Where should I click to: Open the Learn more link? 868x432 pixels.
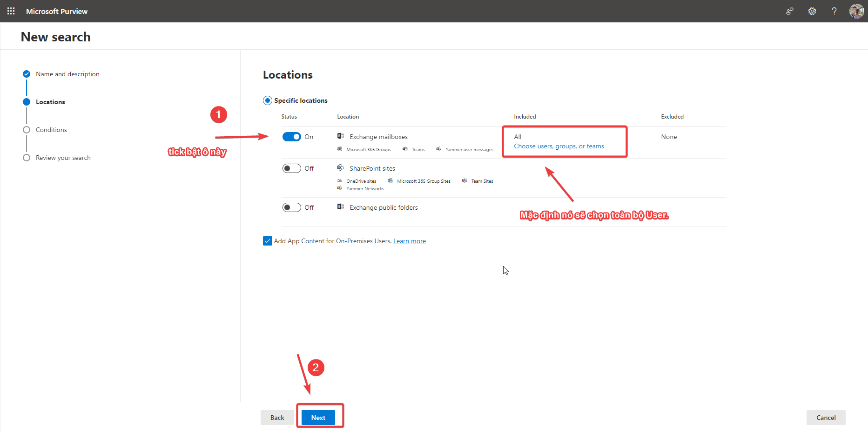pyautogui.click(x=409, y=241)
